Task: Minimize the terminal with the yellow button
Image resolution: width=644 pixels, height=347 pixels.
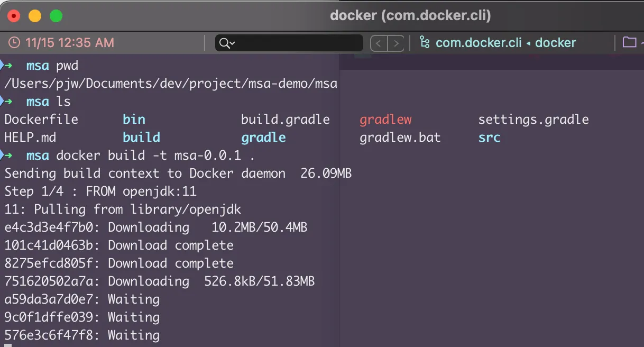Action: (x=35, y=16)
